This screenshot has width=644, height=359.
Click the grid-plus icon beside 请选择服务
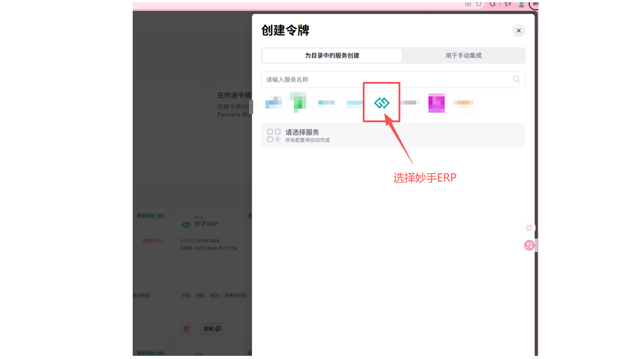(x=274, y=135)
